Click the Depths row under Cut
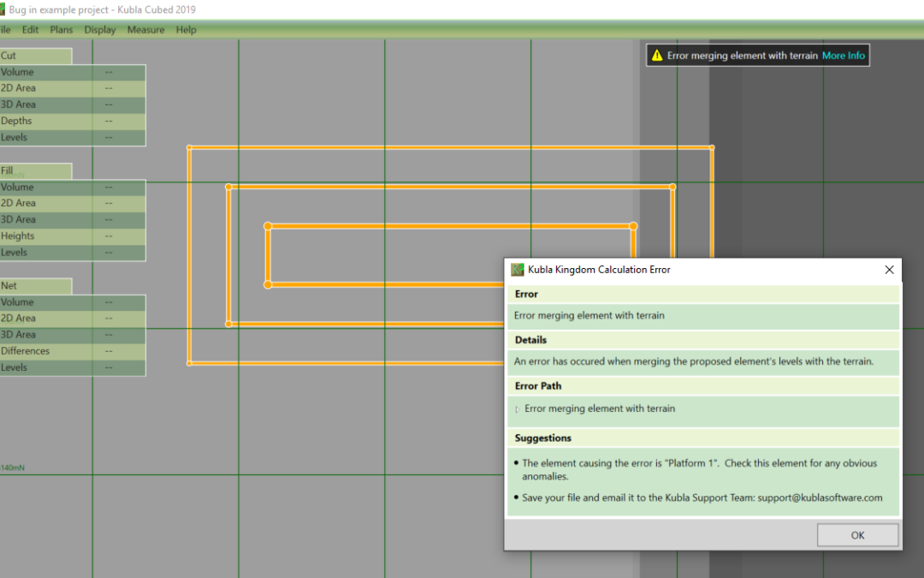This screenshot has width=924, height=578. tap(73, 121)
